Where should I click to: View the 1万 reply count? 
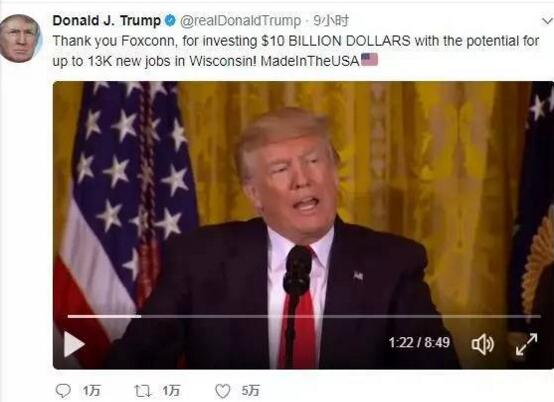[x=92, y=391]
